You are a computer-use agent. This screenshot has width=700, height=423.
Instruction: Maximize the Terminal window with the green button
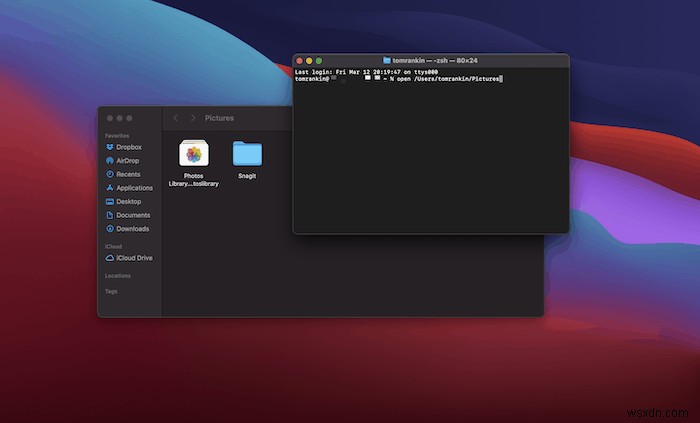coord(319,61)
